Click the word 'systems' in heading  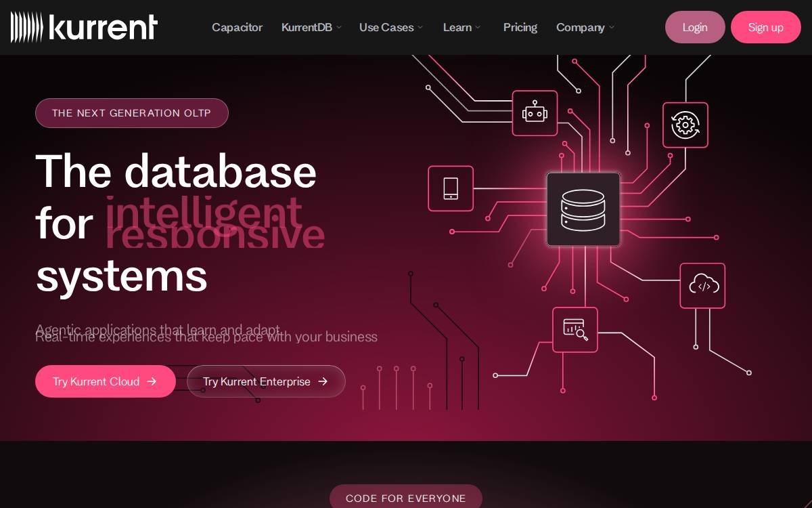pyautogui.click(x=122, y=276)
